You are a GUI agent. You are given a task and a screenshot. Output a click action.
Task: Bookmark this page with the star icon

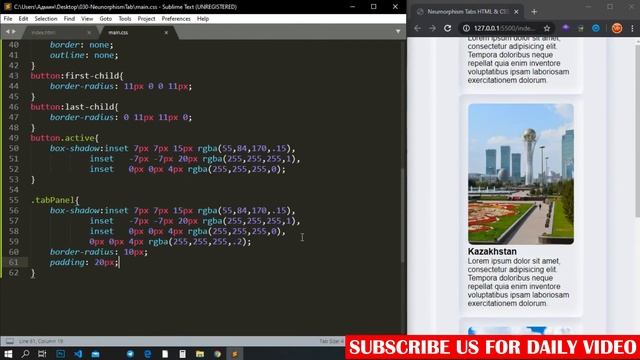click(547, 28)
